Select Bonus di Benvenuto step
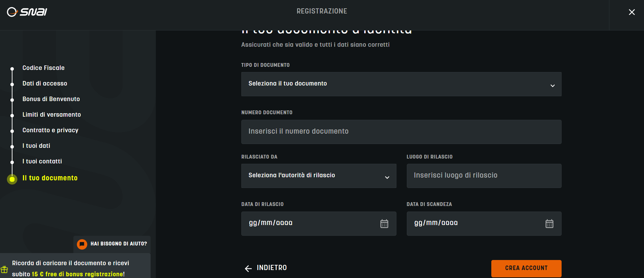Viewport: 644px width, 278px height. (51, 99)
